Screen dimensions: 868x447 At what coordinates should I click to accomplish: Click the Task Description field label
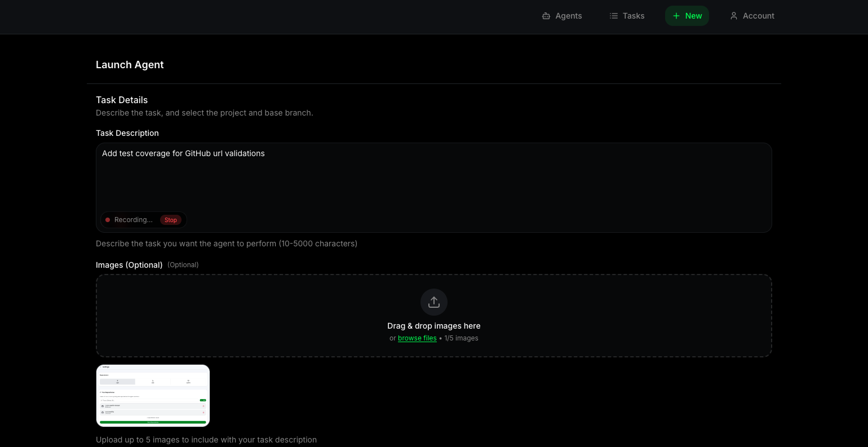pyautogui.click(x=127, y=133)
